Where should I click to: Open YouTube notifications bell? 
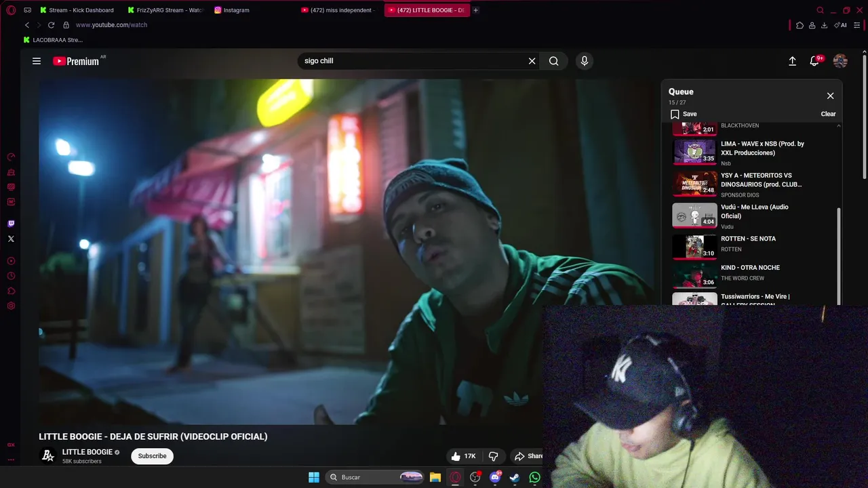click(x=815, y=61)
